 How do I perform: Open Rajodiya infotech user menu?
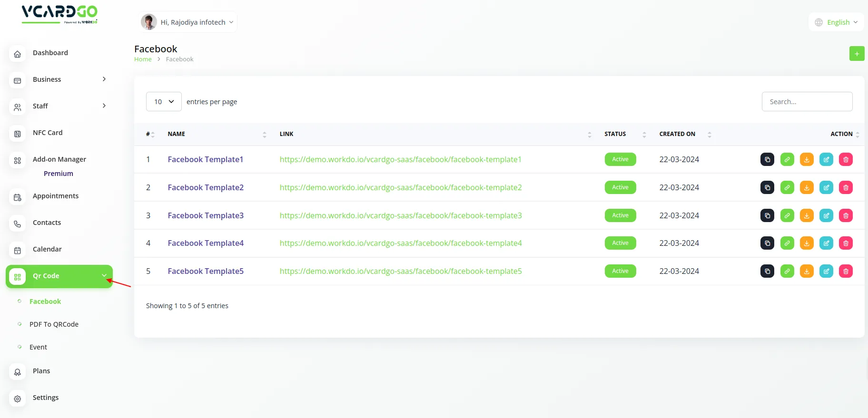(x=187, y=22)
